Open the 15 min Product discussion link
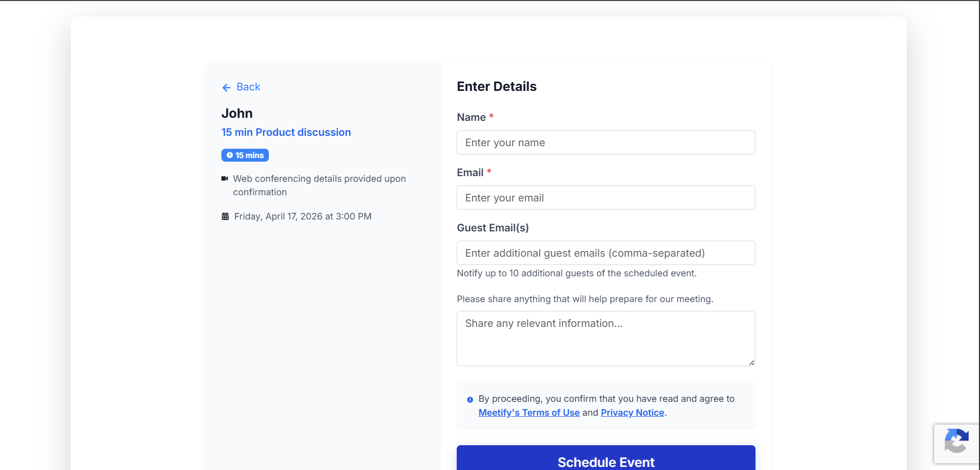Image resolution: width=980 pixels, height=470 pixels. 286,132
